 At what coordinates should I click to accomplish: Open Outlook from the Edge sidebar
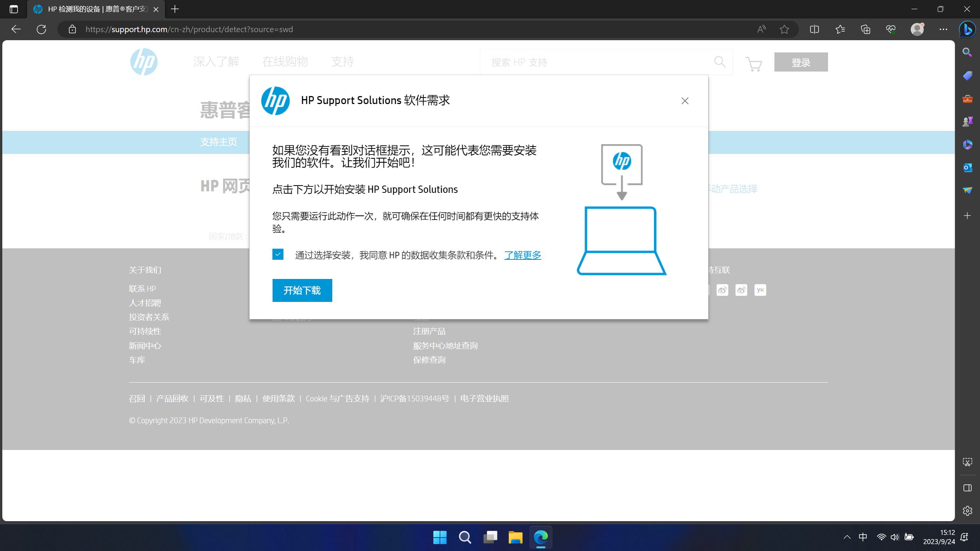pos(967,168)
